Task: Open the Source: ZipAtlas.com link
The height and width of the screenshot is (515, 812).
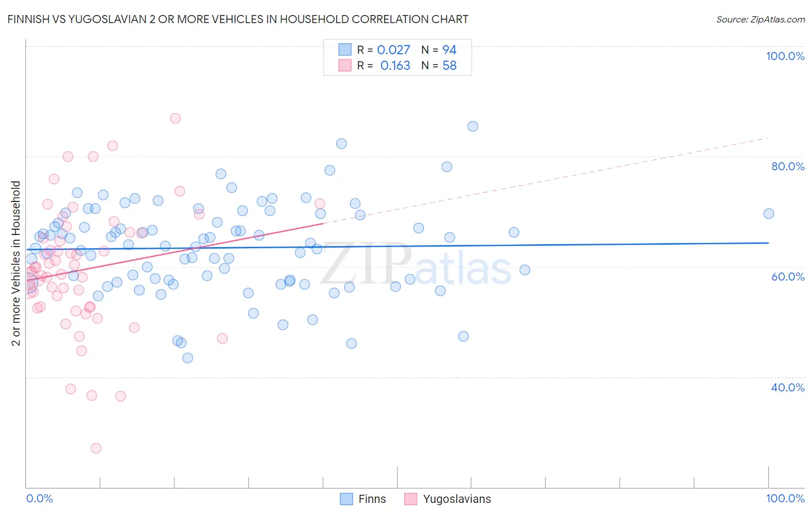Action: click(761, 19)
